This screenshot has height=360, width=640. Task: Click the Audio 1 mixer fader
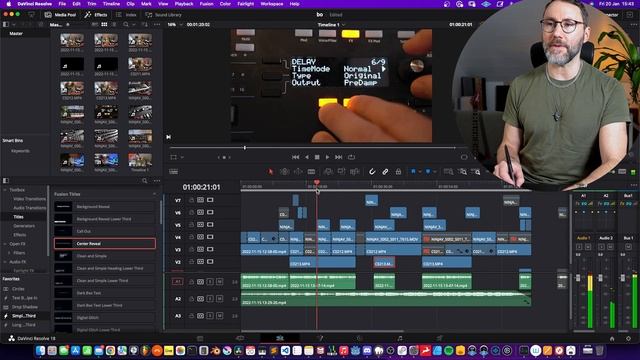pyautogui.click(x=578, y=278)
